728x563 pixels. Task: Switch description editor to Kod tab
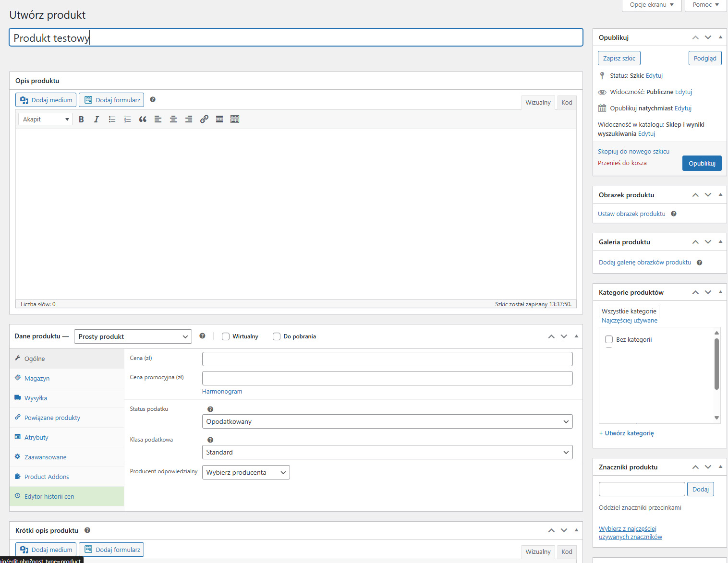coord(567,102)
